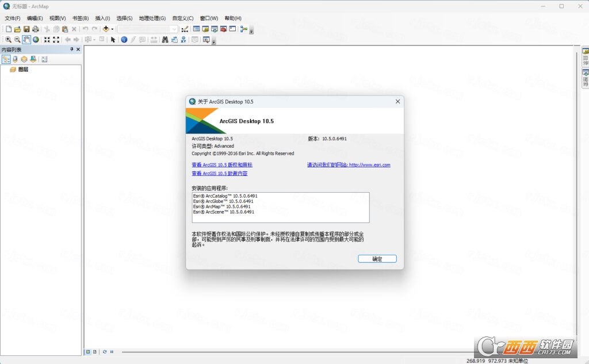The height and width of the screenshot is (364, 589).
Task: Select the Esri ArcGlobe 10.5.0.6491 entry
Action: (x=223, y=201)
